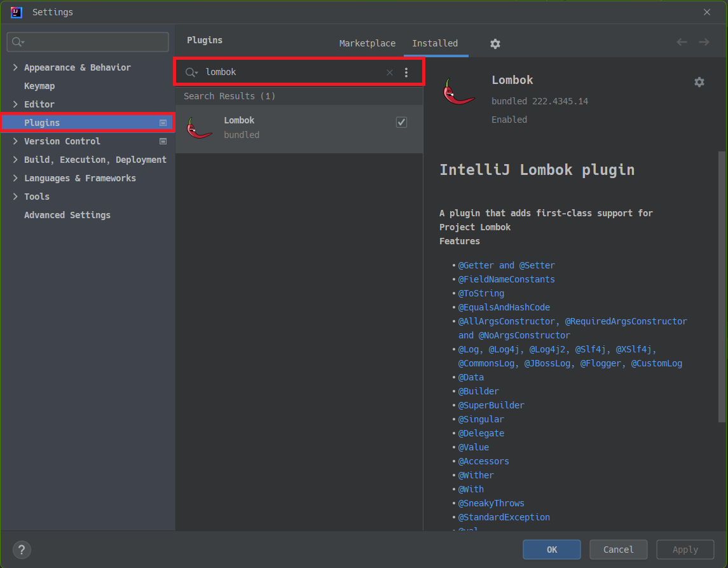728x568 pixels.
Task: Open the @StandardException link
Action: [504, 517]
